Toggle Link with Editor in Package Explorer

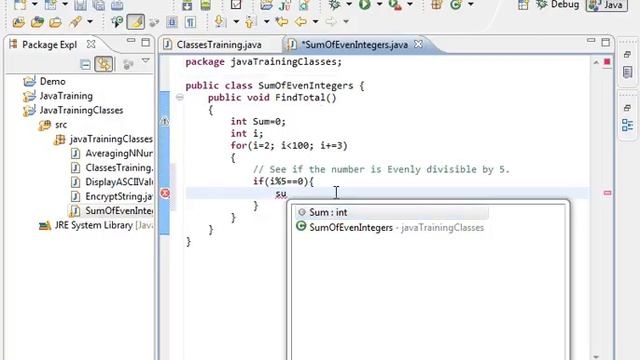[104, 64]
